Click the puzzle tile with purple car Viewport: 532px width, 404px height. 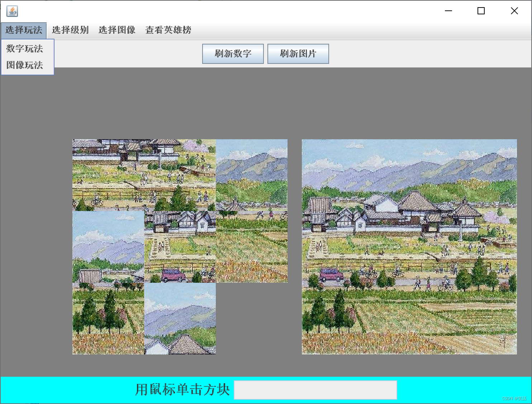(x=180, y=247)
